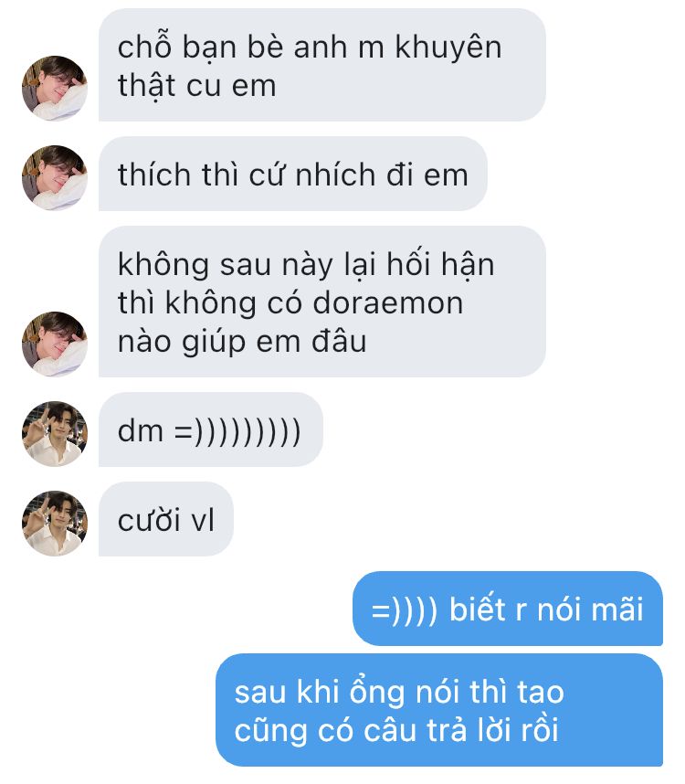This screenshot has width=685, height=784.
Task: Click 'cũng có câu trả lời rồi' line
Action: point(396,730)
